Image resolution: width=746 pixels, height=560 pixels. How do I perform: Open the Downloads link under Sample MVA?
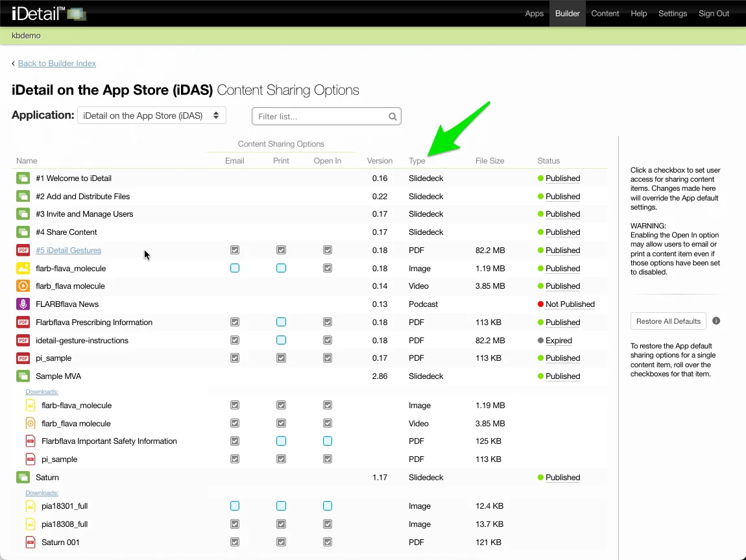point(42,392)
